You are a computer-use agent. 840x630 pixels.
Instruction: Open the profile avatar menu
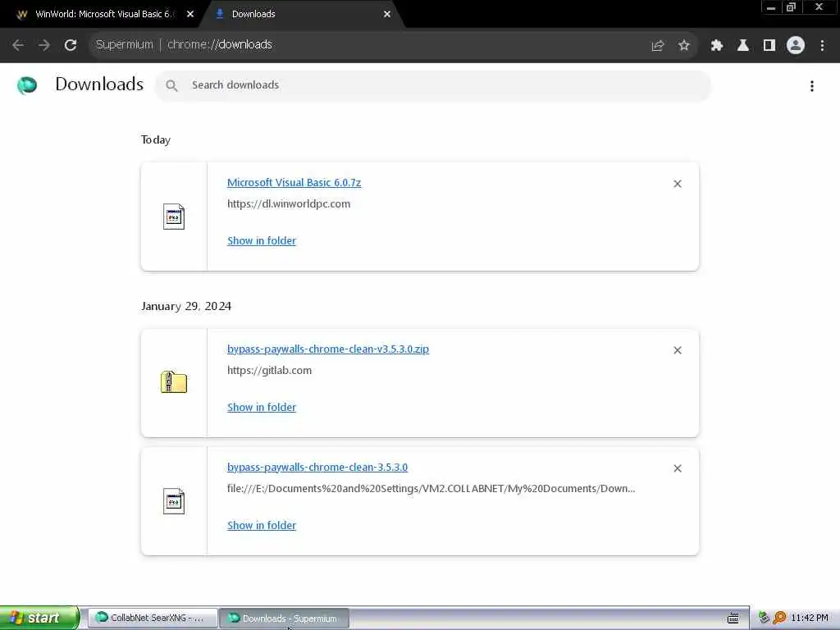click(796, 46)
